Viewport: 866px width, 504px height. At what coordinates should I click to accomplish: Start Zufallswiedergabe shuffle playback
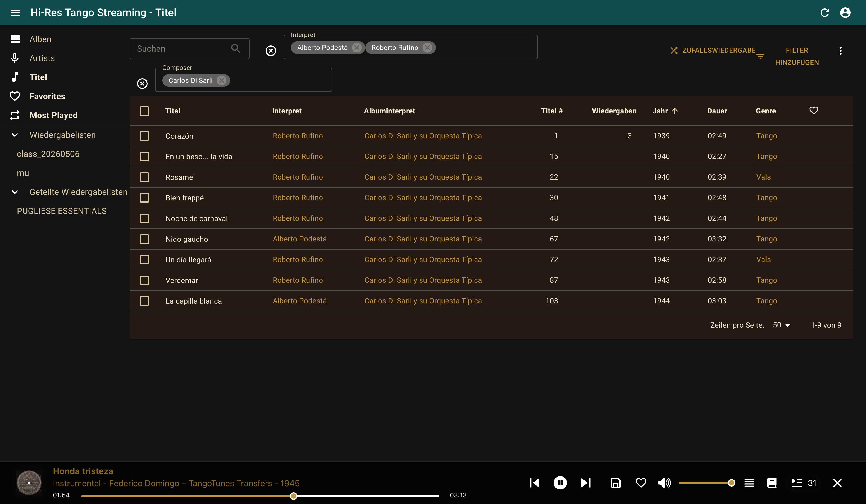coord(713,50)
